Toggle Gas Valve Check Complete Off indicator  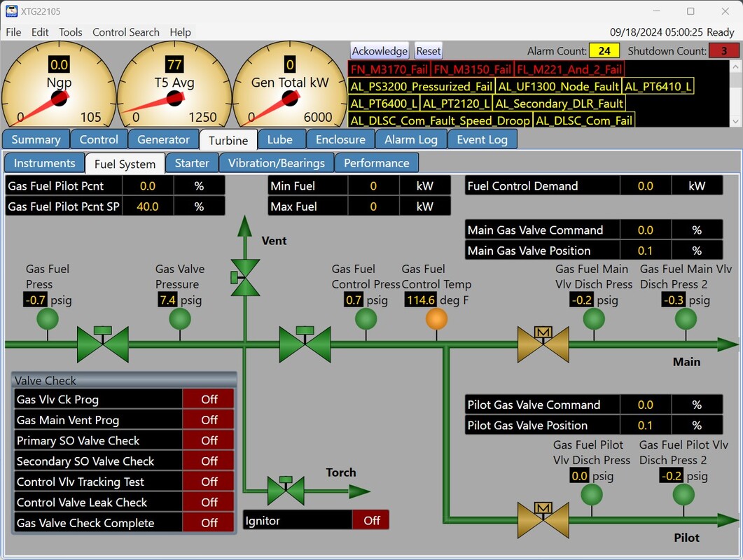209,523
